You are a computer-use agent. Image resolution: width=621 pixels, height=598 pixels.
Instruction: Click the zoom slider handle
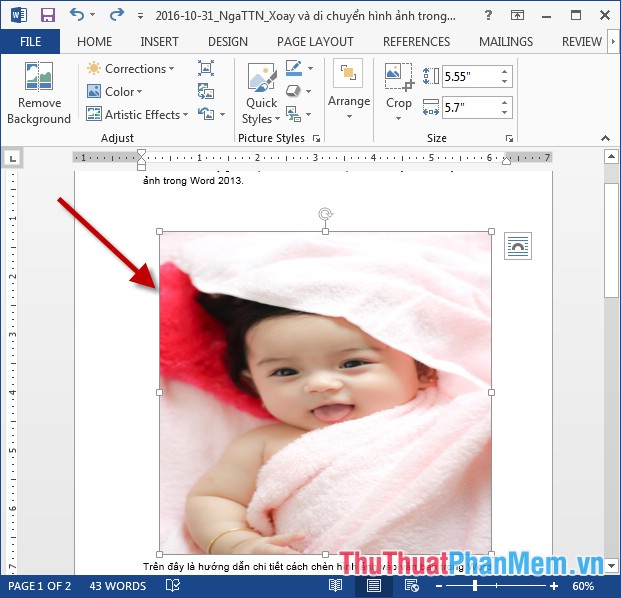(475, 585)
